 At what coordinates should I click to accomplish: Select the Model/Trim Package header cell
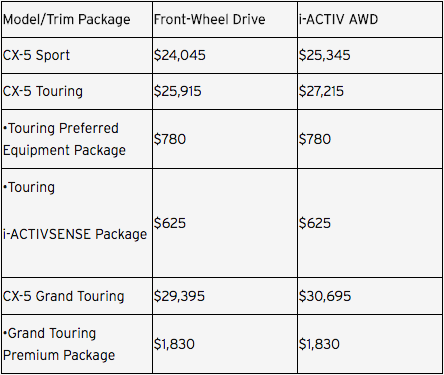click(77, 20)
